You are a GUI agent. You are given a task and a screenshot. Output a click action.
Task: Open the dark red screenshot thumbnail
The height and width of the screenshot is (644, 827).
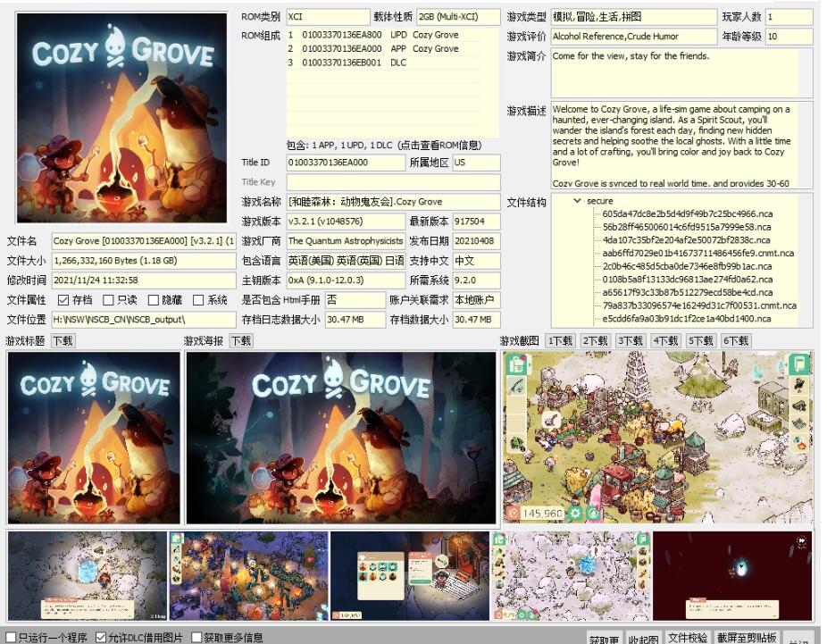pos(732,575)
